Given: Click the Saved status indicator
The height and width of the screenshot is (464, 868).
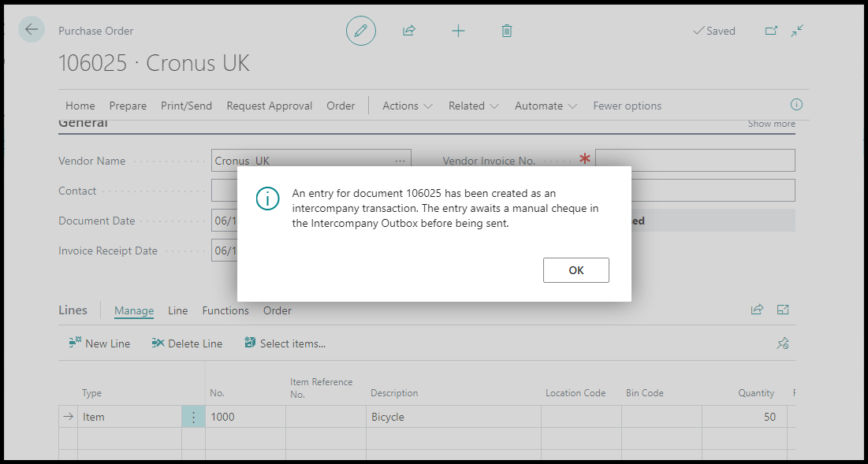Looking at the screenshot, I should 714,31.
